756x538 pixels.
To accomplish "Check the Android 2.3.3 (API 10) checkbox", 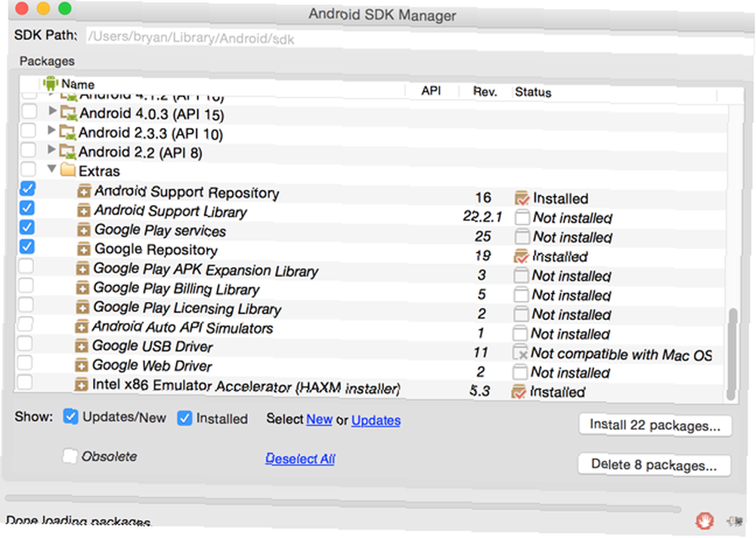I will pyautogui.click(x=29, y=130).
